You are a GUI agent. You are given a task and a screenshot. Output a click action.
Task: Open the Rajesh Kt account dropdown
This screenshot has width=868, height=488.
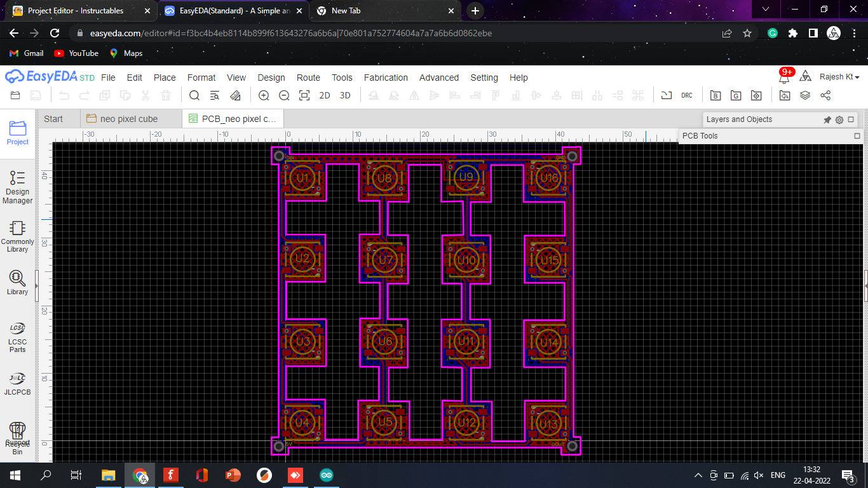coord(839,76)
